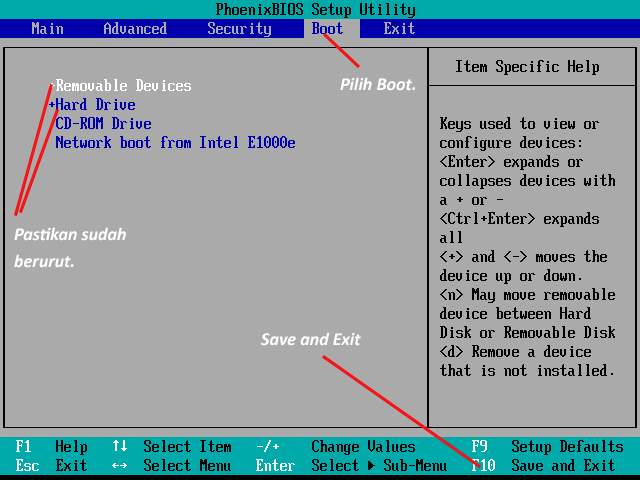Click PhoenixBIOS Setup Utility title

[x=316, y=9]
